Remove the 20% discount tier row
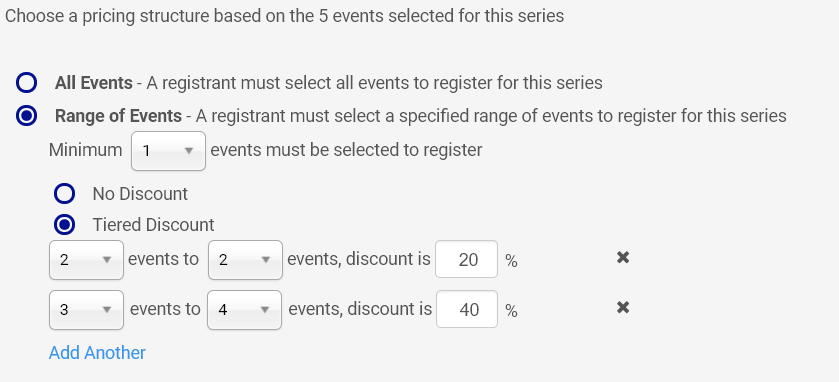Viewport: 839px width, 382px height. [x=622, y=258]
